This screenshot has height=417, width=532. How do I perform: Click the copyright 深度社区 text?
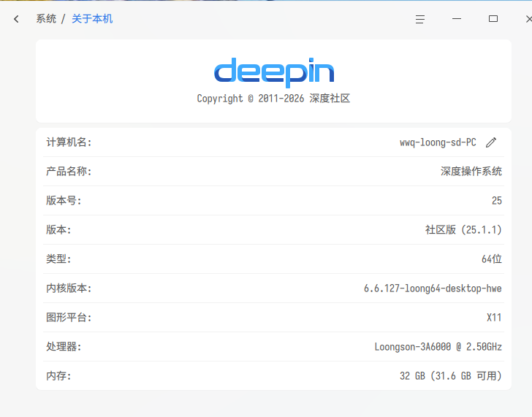(x=330, y=99)
